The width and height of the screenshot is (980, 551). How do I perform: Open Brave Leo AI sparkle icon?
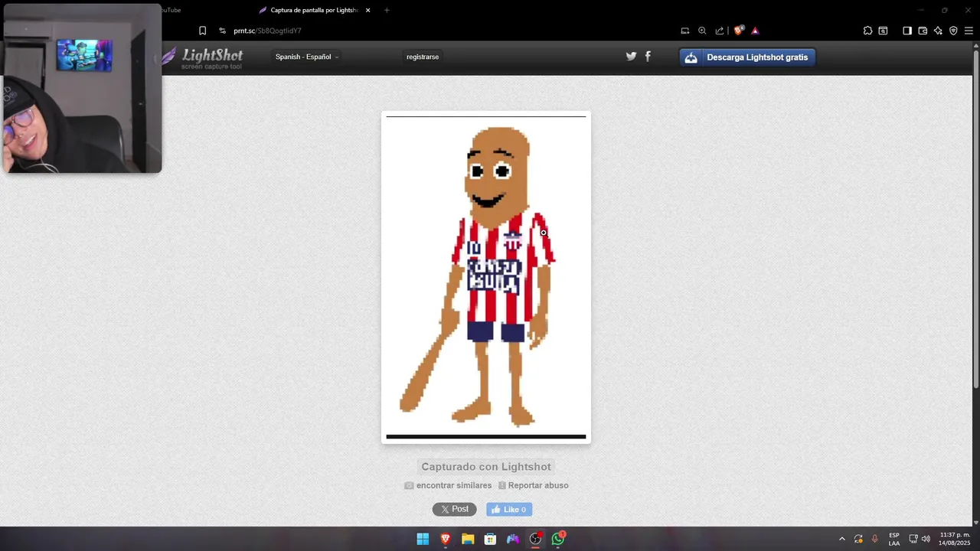pyautogui.click(x=938, y=31)
